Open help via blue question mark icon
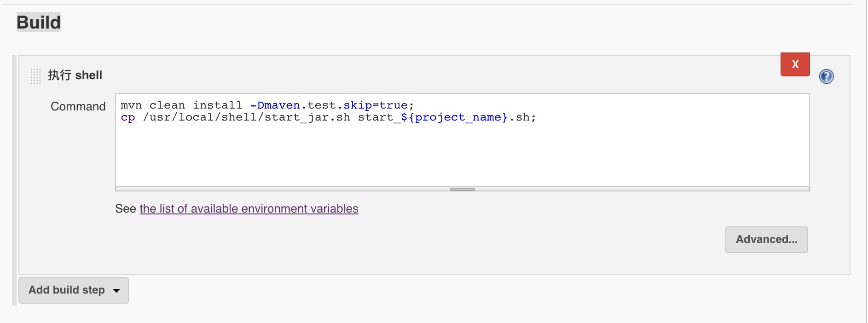This screenshot has height=323, width=868. [827, 76]
